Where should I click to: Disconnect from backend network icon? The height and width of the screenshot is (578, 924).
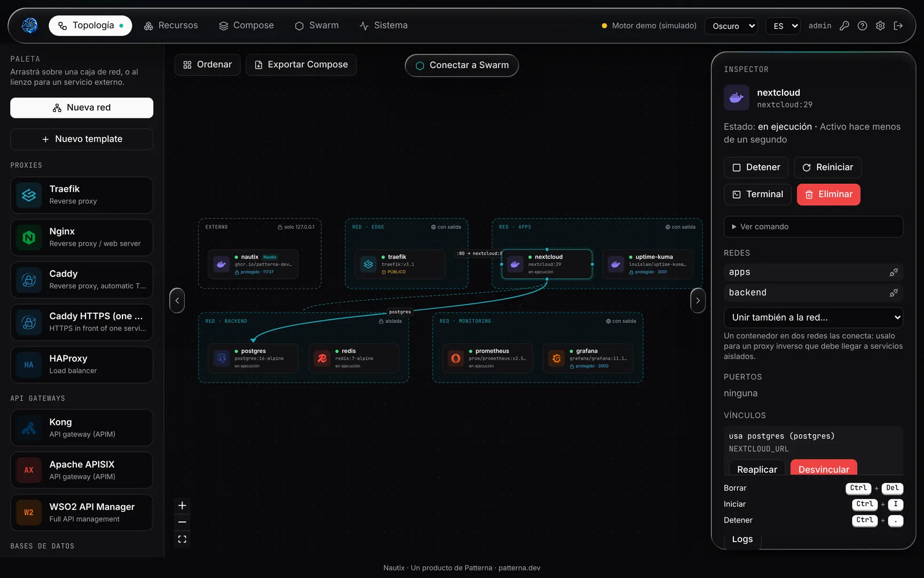tap(893, 293)
